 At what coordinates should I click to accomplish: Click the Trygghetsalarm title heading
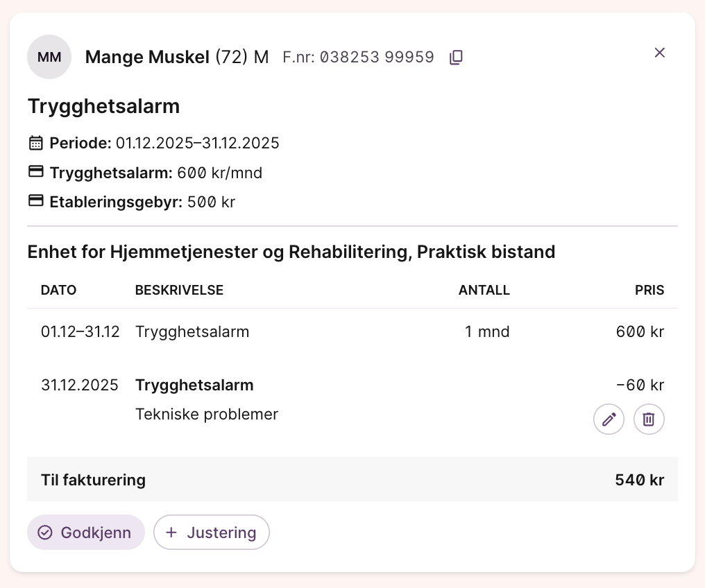tap(103, 106)
